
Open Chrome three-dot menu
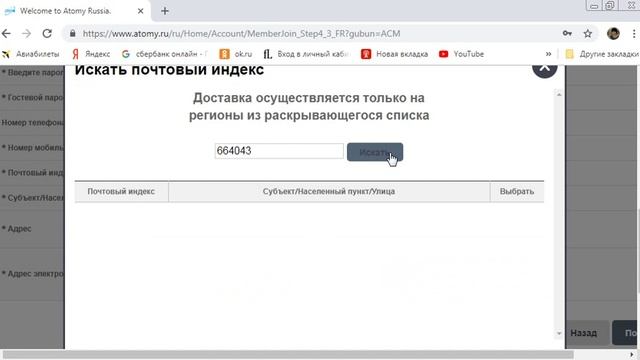(x=634, y=33)
